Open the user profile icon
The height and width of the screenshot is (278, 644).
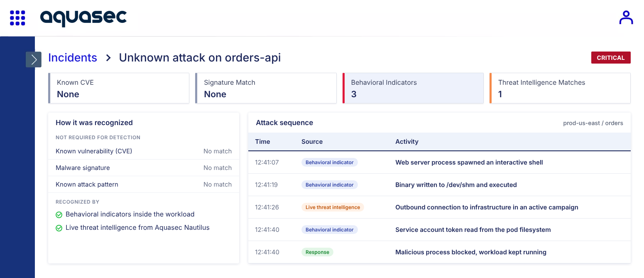pos(626,18)
